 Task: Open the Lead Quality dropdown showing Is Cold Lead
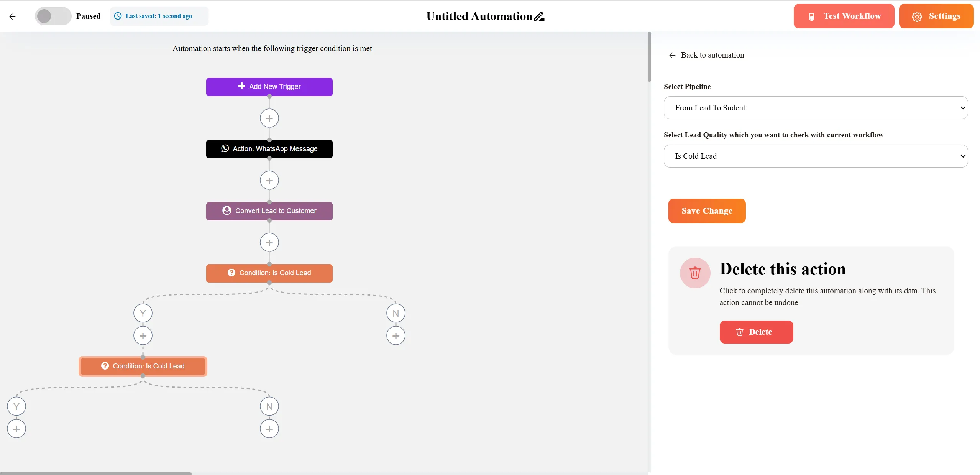click(x=815, y=156)
